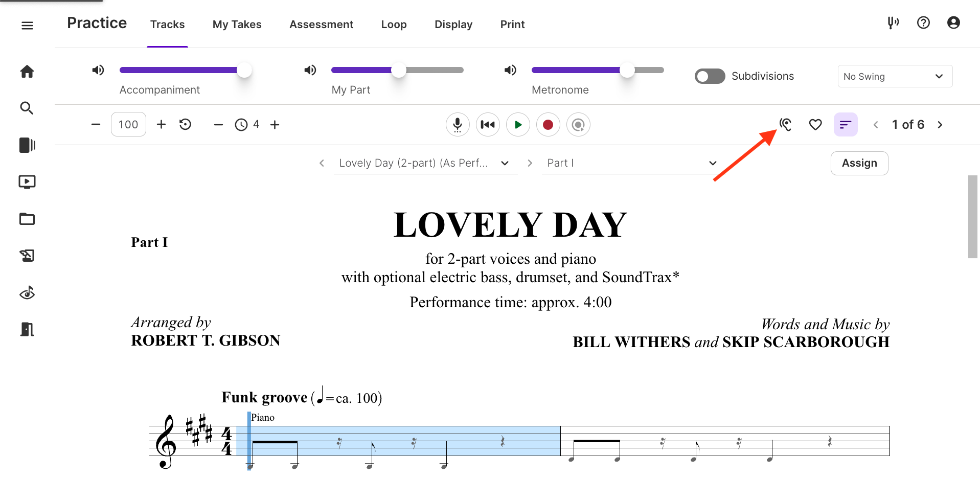The width and height of the screenshot is (980, 501).
Task: Switch to the Assessment tab
Action: (x=321, y=25)
